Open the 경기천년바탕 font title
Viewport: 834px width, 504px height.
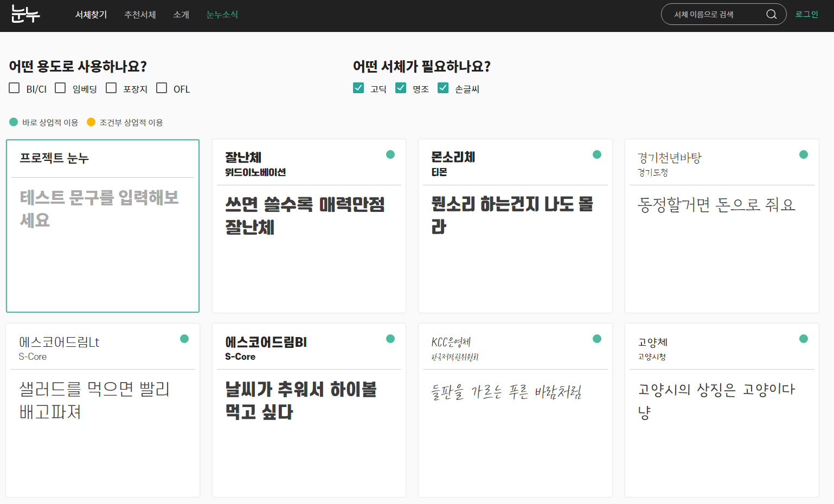pyautogui.click(x=670, y=158)
